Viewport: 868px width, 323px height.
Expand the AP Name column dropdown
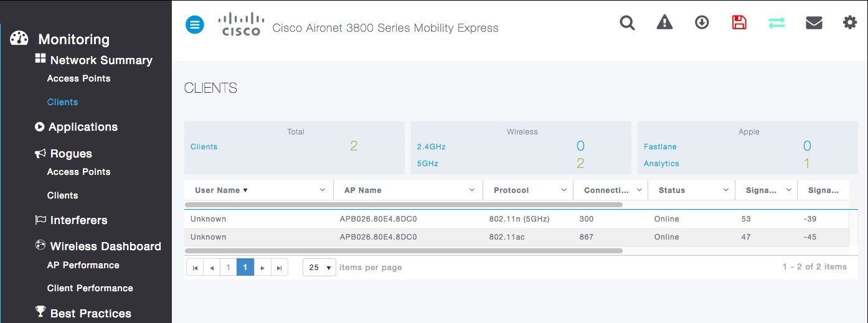pyautogui.click(x=472, y=190)
